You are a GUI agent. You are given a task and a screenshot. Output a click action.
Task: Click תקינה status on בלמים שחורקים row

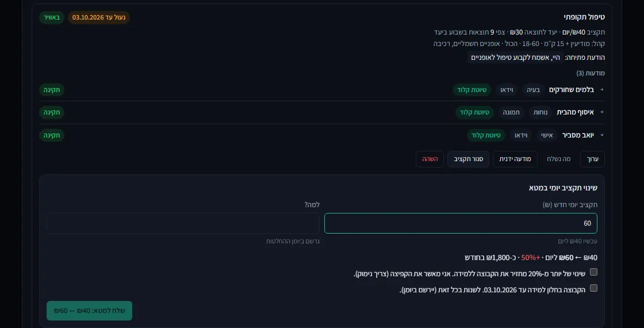pyautogui.click(x=52, y=90)
